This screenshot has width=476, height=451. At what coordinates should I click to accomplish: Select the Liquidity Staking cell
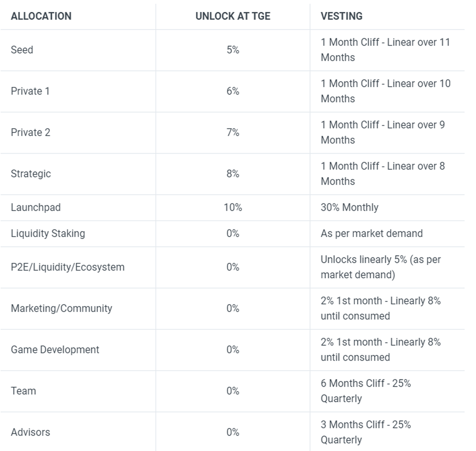click(48, 233)
